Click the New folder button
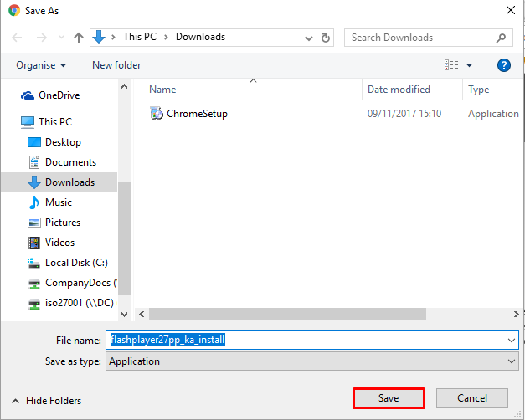Screen dimensions: 525x420 [116, 65]
